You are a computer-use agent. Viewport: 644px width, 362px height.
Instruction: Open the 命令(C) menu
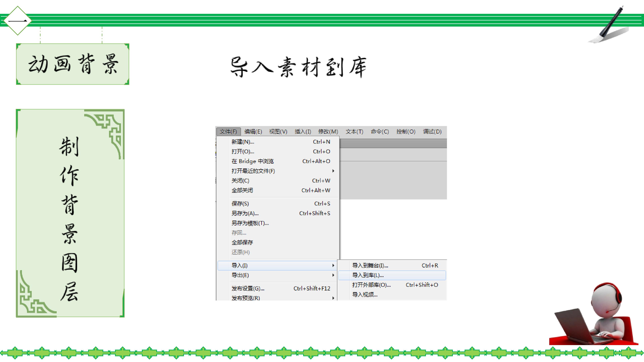pyautogui.click(x=380, y=131)
